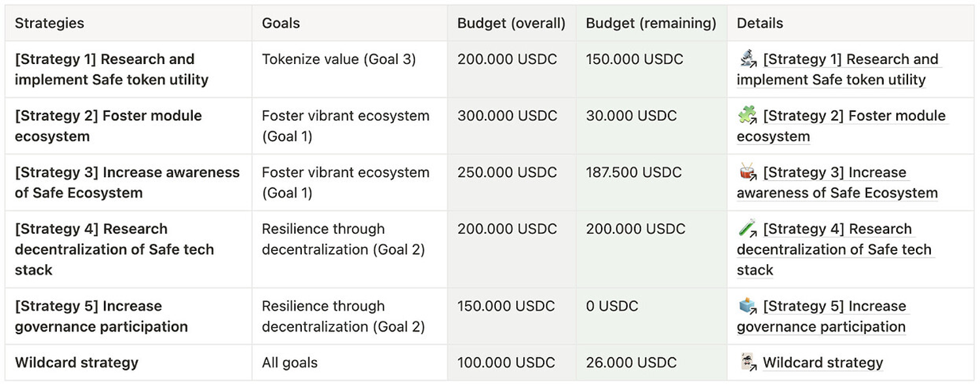Click the test tube icon for Strategy 4

click(748, 229)
